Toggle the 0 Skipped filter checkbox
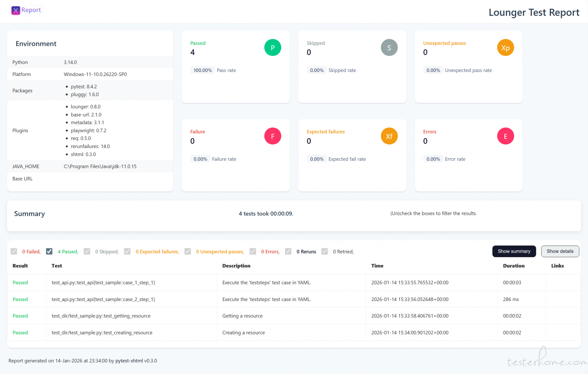 (87, 251)
